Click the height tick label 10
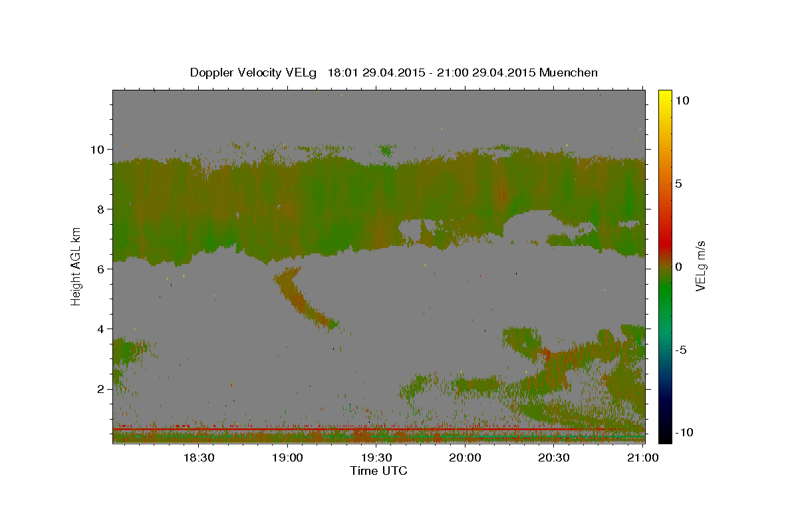 (x=99, y=149)
